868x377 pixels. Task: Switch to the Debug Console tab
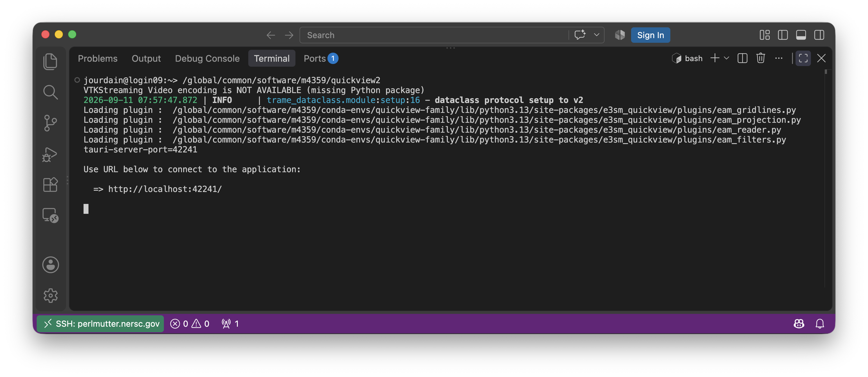point(207,58)
